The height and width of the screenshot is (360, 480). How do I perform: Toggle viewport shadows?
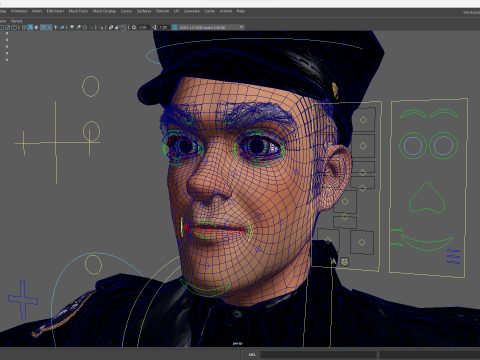(62, 27)
